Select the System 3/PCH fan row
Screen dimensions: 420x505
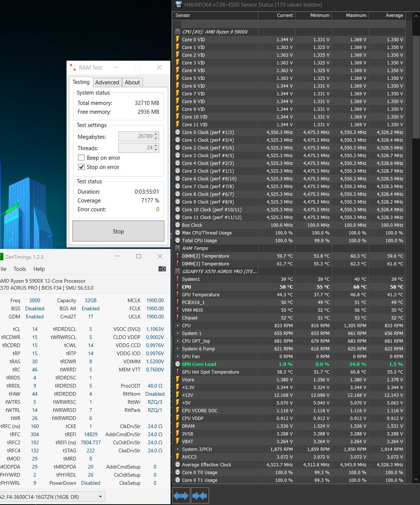[289, 449]
